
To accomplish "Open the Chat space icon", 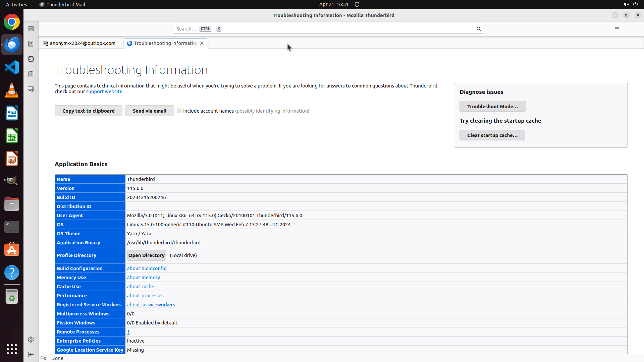I will click(x=31, y=89).
